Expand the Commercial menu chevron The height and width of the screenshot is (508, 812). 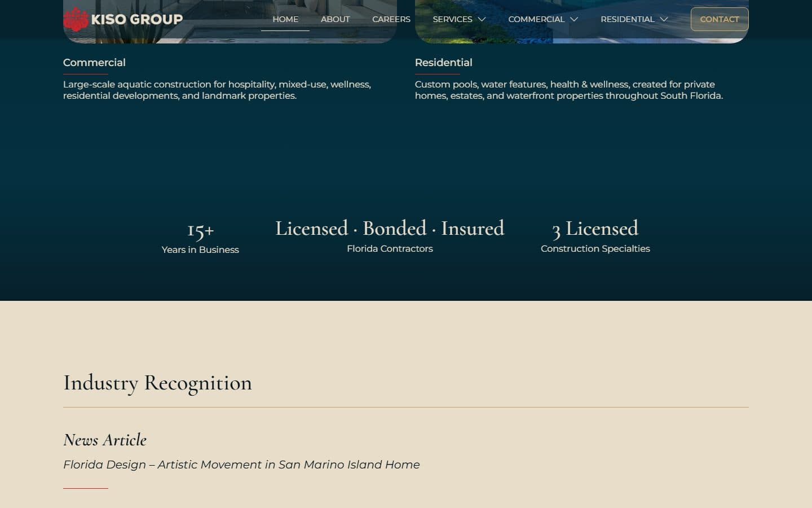click(x=574, y=19)
